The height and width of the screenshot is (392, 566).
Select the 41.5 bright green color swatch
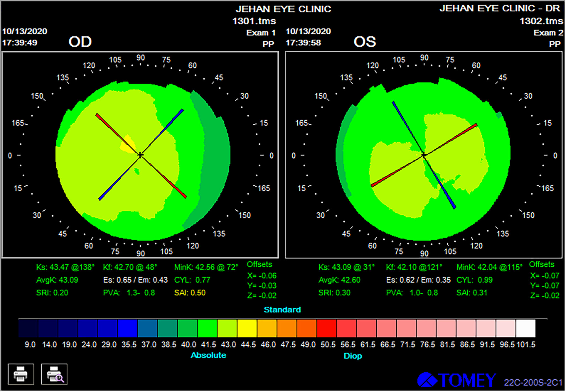click(x=207, y=328)
